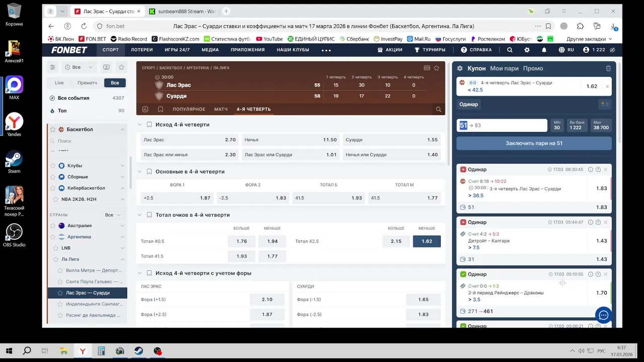Open the scoreboard layout icon in the match header
Image resolution: width=644 pixels, height=362 pixels.
(x=427, y=68)
